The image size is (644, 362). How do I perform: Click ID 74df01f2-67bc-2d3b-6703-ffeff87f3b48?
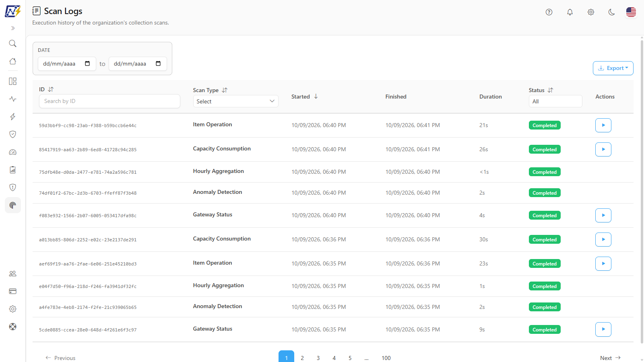click(x=88, y=193)
